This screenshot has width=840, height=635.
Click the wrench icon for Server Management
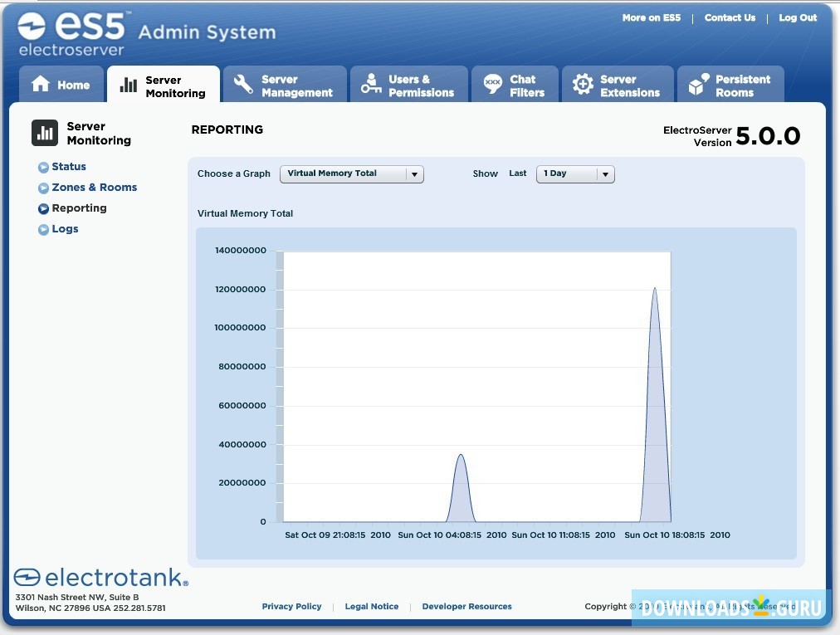pyautogui.click(x=243, y=85)
